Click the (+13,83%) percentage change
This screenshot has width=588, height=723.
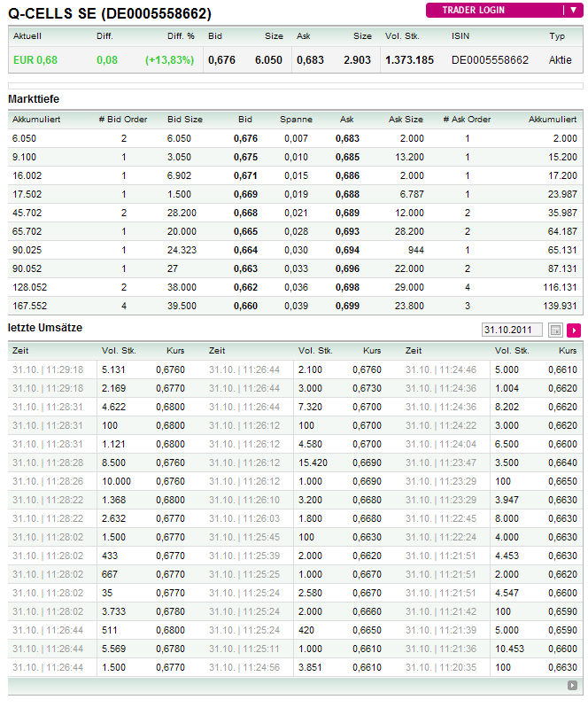click(x=172, y=60)
